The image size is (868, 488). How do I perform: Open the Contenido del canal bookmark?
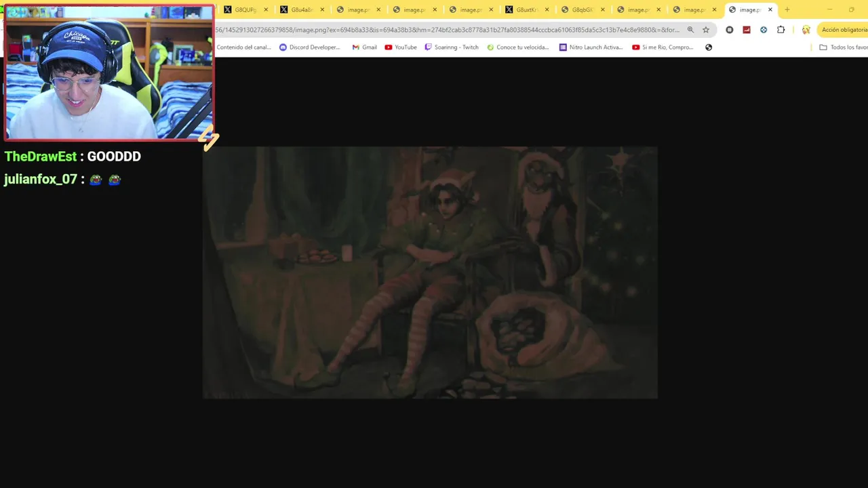coord(243,47)
